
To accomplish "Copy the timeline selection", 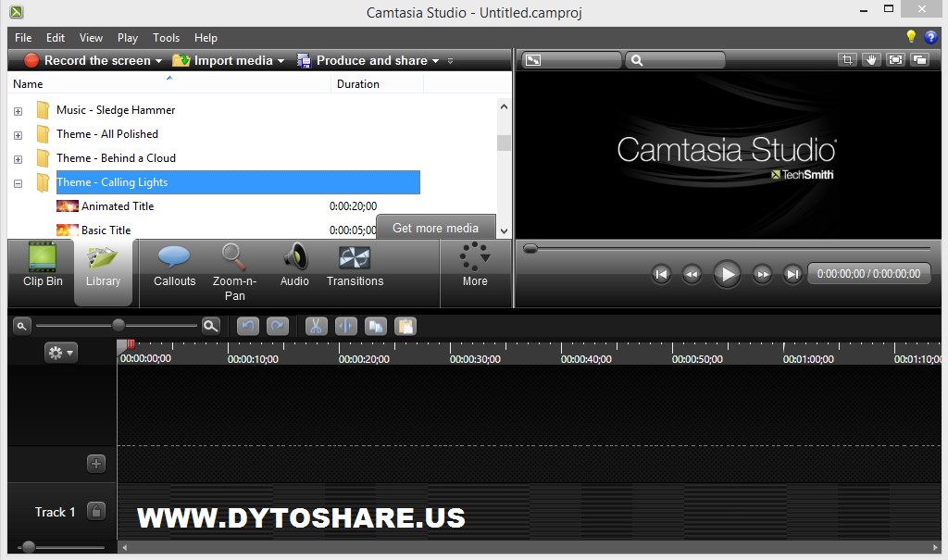I will tap(376, 326).
